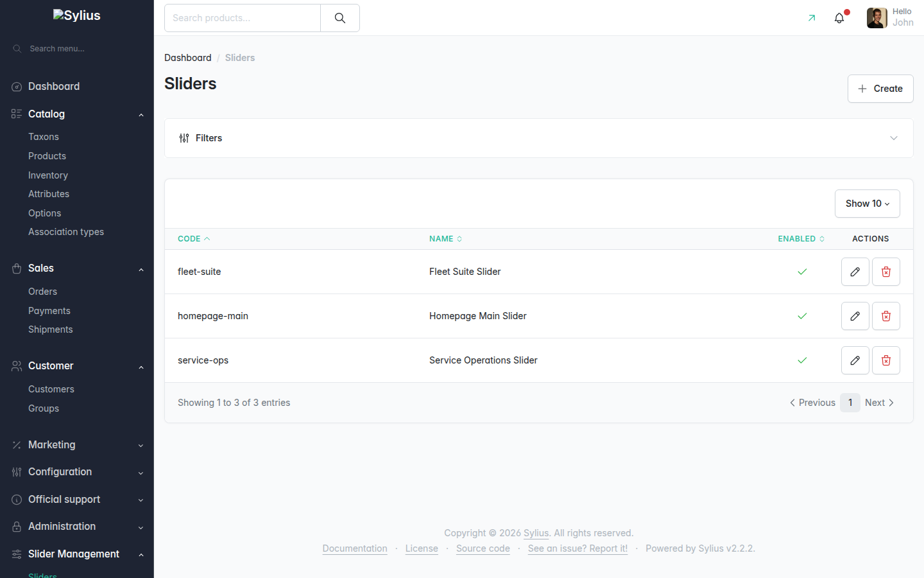Click See an issue? Report it!
924x578 pixels.
pyautogui.click(x=577, y=548)
